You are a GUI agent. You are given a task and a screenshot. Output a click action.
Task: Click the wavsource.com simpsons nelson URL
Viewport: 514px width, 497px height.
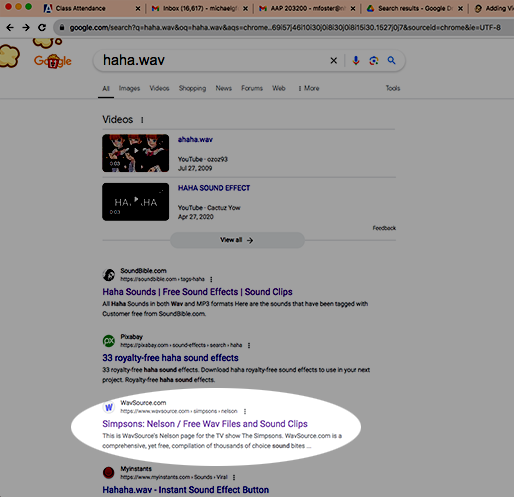[179, 411]
